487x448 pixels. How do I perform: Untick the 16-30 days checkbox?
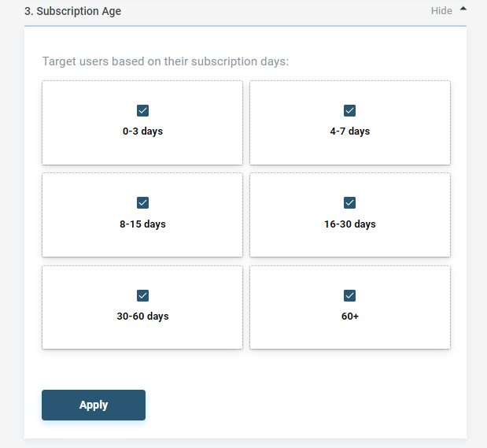350,202
